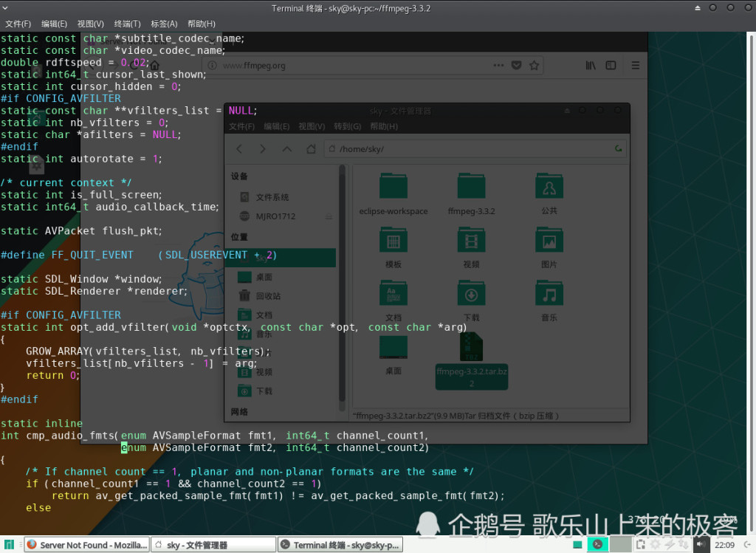Select the 桌面 desktop folder icon
The width and height of the screenshot is (756, 553).
point(394,354)
